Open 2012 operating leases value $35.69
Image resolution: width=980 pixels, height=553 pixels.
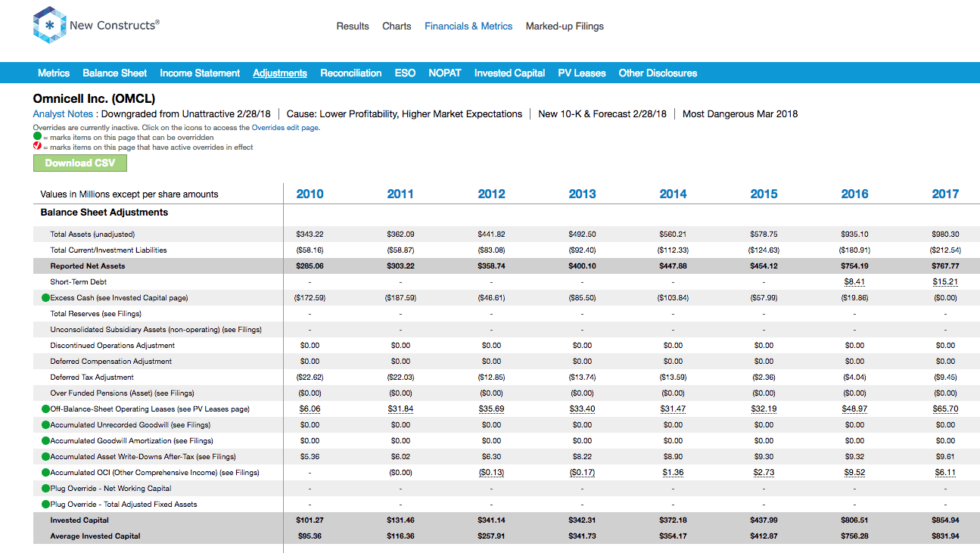coord(491,409)
